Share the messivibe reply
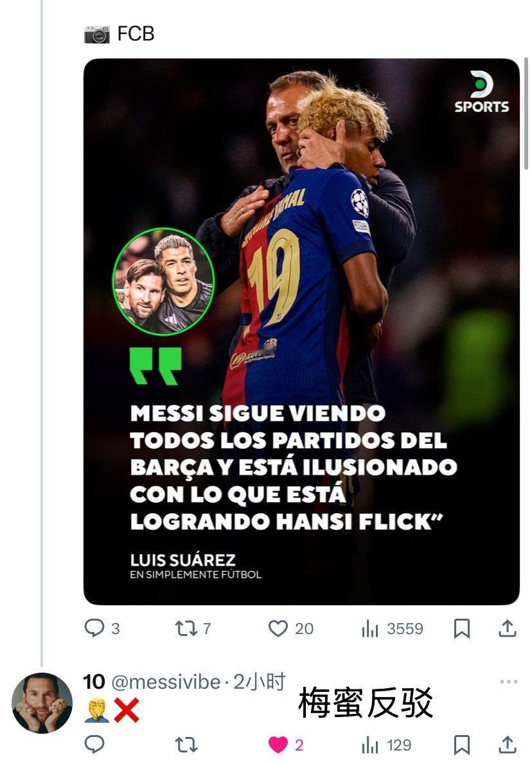 tap(507, 745)
